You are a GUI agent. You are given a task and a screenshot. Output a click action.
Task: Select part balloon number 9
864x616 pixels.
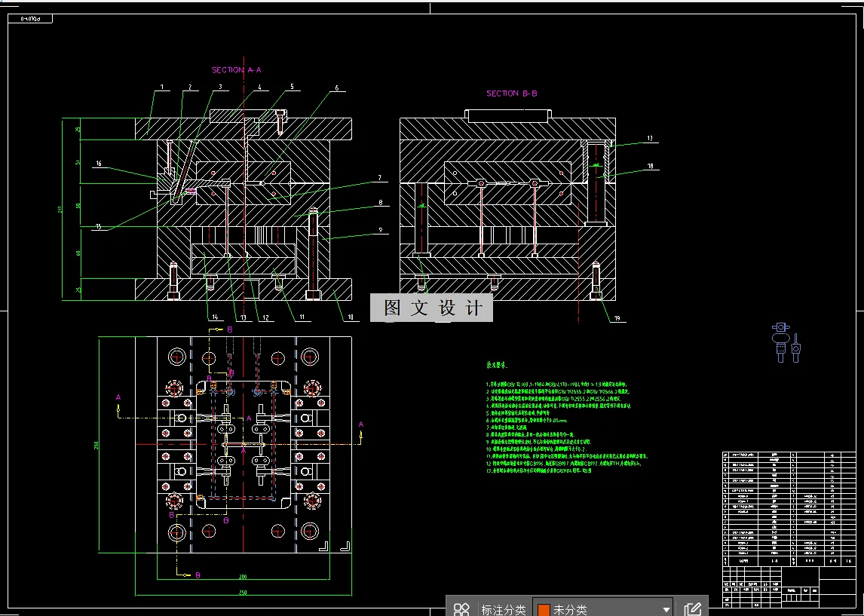pos(380,230)
